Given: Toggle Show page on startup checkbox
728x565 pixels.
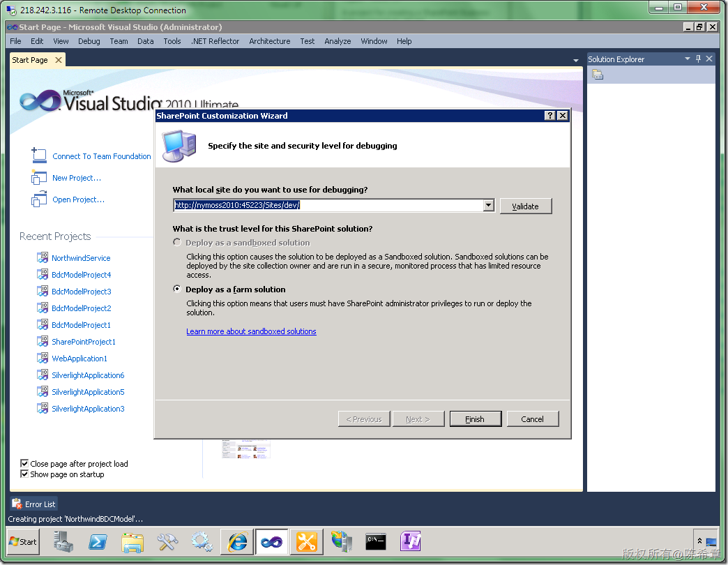Looking at the screenshot, I should tap(24, 474).
